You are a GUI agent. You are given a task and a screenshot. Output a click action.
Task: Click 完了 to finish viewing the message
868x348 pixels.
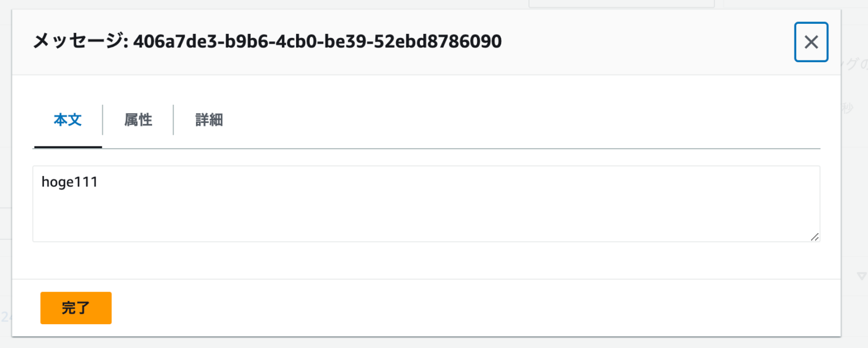coord(76,308)
